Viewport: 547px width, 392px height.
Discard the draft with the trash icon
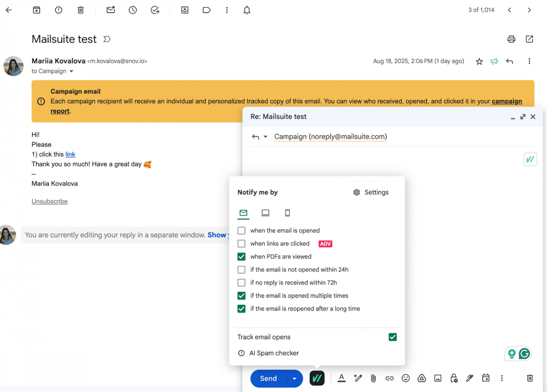tap(530, 378)
